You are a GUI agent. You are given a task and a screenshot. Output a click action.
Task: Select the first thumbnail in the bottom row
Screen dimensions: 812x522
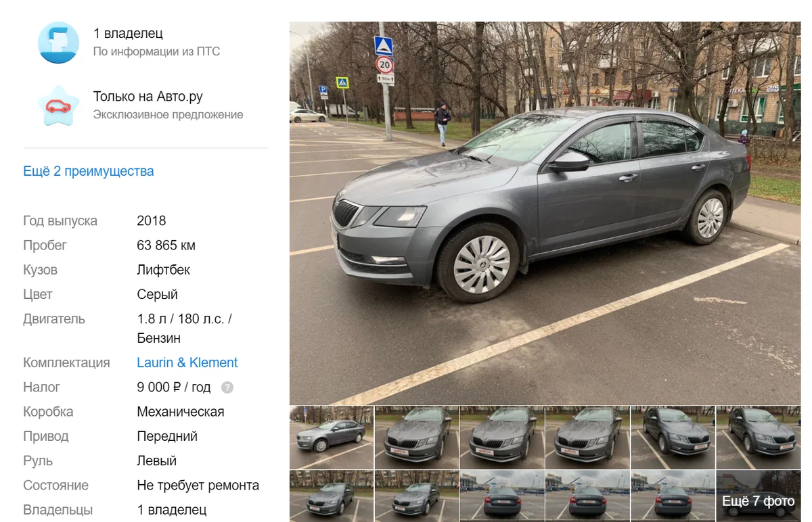click(332, 496)
